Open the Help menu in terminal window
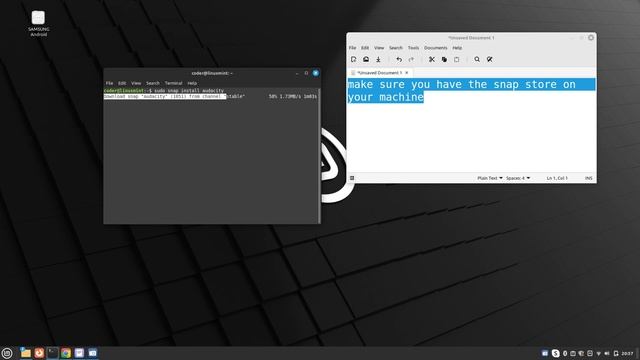The height and width of the screenshot is (360, 640). tap(192, 83)
